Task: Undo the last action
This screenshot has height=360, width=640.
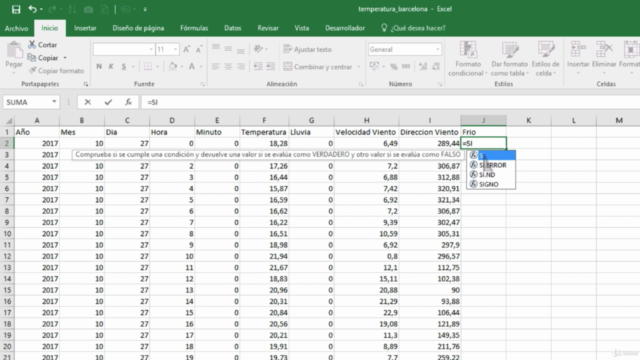Action: pos(33,9)
